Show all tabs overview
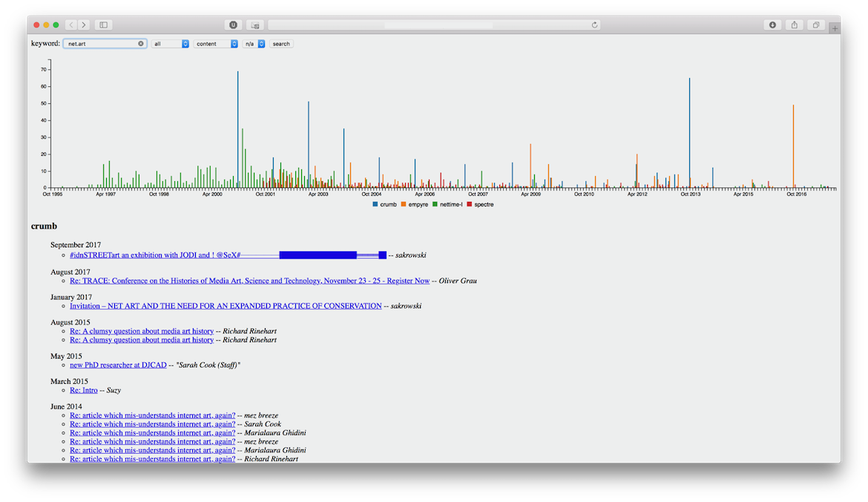This screenshot has width=868, height=502. (816, 25)
